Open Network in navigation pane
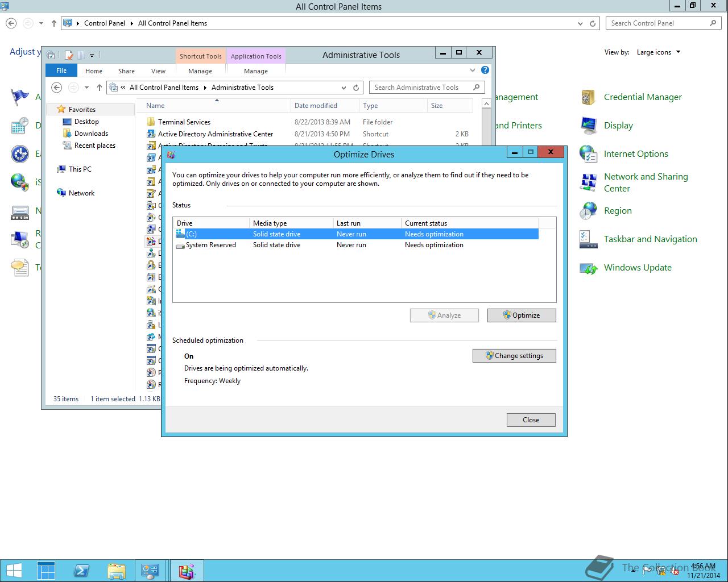728x582 pixels. coord(81,193)
